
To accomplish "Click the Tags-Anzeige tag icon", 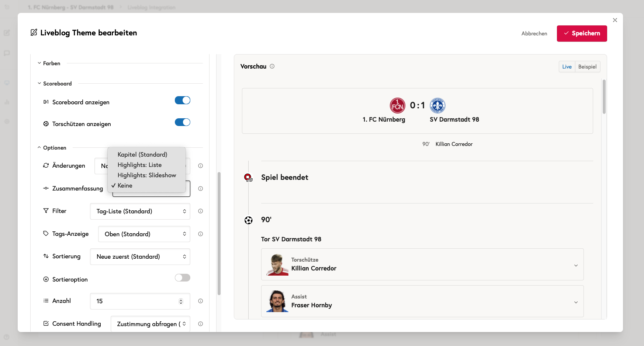I will (46, 234).
